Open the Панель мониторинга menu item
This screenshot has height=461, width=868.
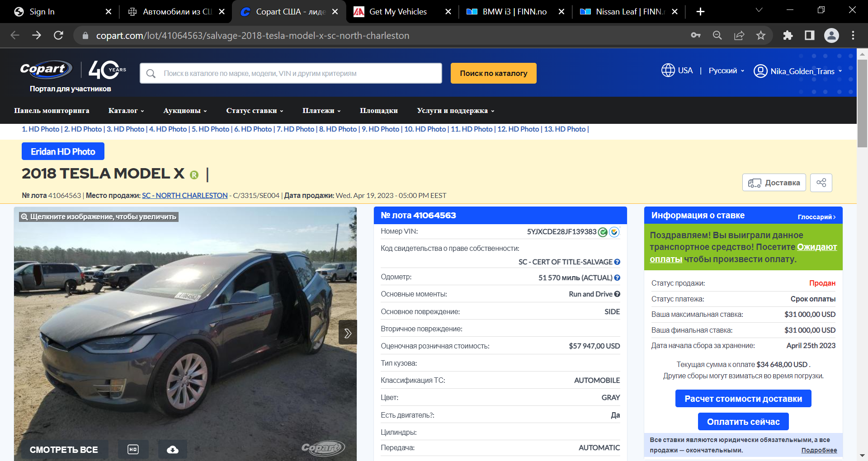click(52, 111)
